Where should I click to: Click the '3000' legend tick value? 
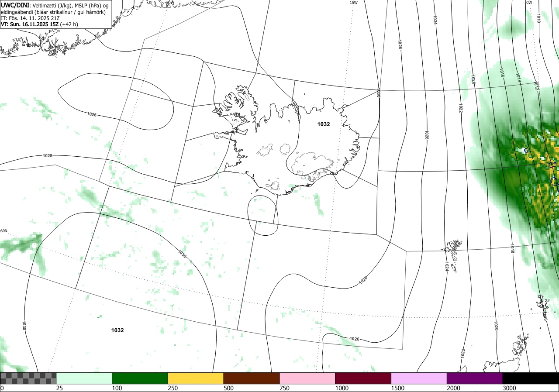coord(509,388)
